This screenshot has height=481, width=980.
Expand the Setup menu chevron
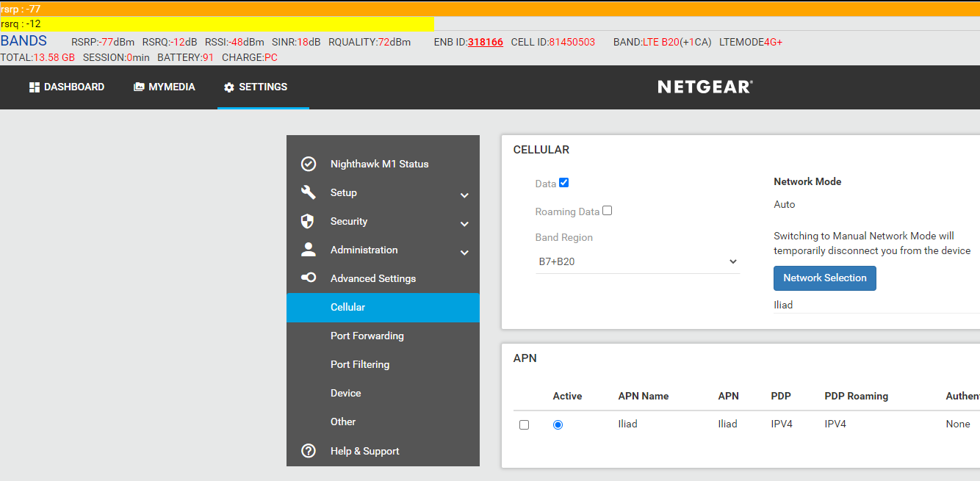click(x=464, y=195)
